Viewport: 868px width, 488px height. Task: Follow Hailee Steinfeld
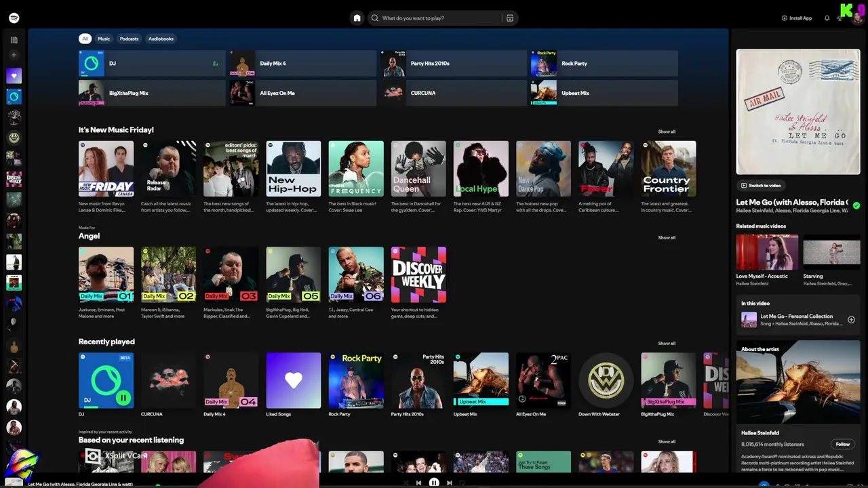[x=843, y=444]
